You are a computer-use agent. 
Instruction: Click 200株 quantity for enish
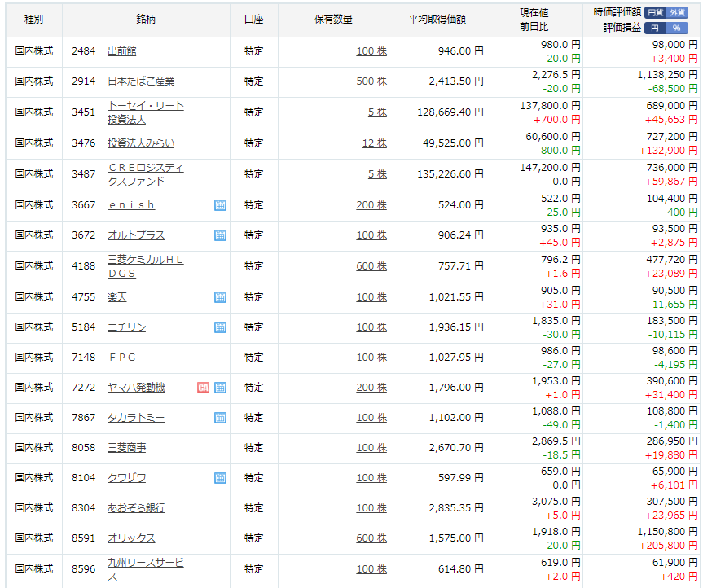371,204
